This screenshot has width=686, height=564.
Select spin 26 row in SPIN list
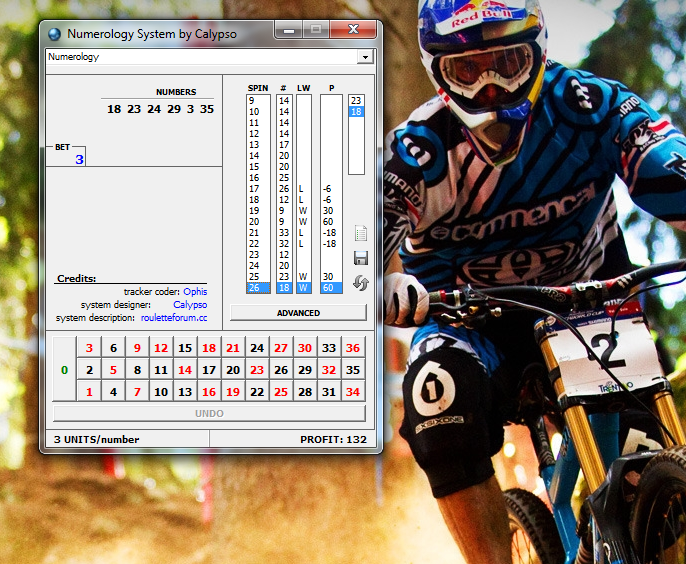[259, 287]
